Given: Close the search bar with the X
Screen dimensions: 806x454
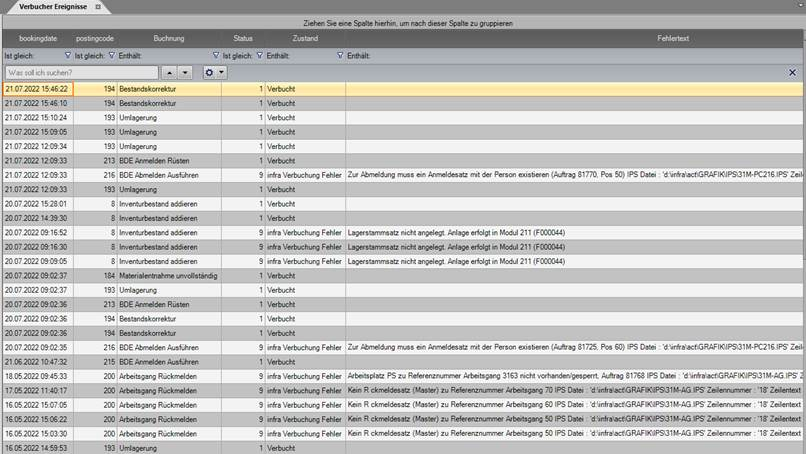Looking at the screenshot, I should tap(792, 73).
